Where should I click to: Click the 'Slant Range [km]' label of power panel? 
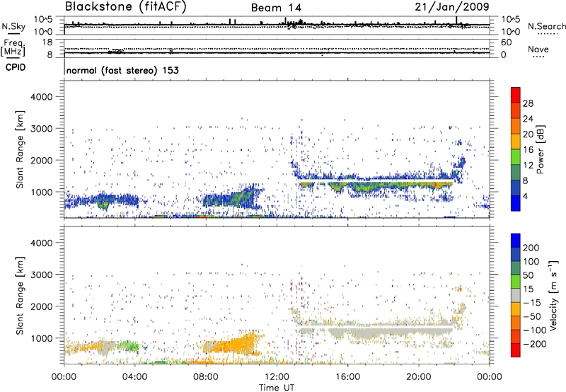(x=20, y=149)
